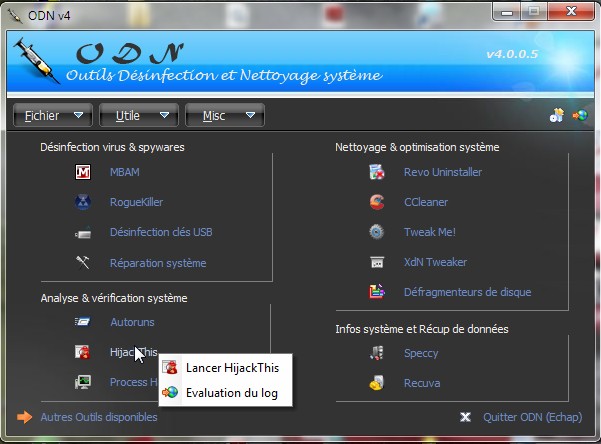Click the Analyse & vérification système heading

point(114,298)
